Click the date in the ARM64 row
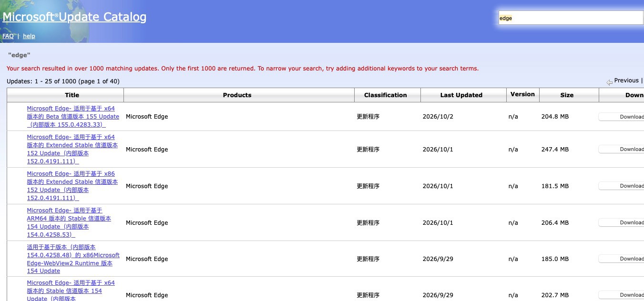644x301 pixels. 438,223
